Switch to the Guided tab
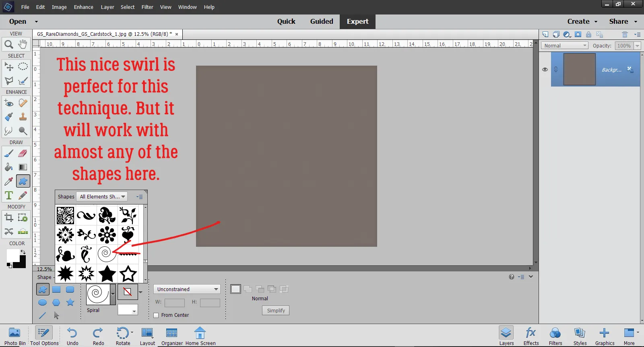Viewport: 644px width, 347px height. (x=321, y=21)
